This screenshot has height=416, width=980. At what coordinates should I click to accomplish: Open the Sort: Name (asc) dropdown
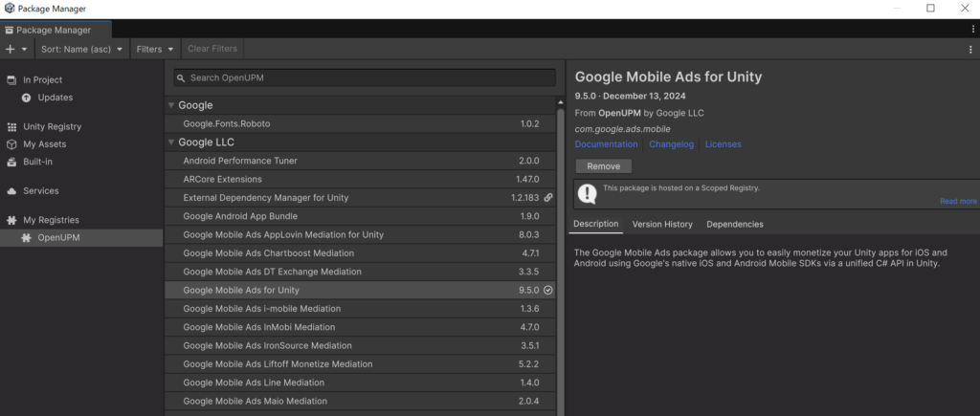(81, 49)
